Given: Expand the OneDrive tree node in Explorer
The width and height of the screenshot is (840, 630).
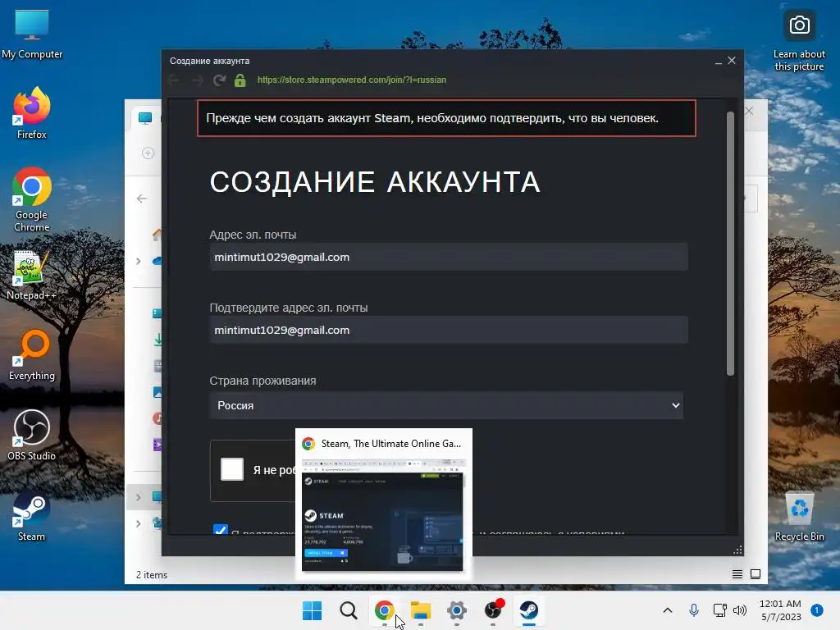Looking at the screenshot, I should pyautogui.click(x=138, y=261).
